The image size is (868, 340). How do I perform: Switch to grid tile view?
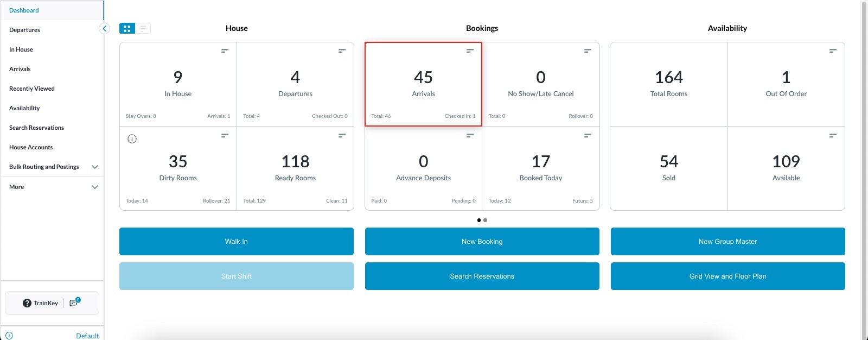pyautogui.click(x=127, y=29)
